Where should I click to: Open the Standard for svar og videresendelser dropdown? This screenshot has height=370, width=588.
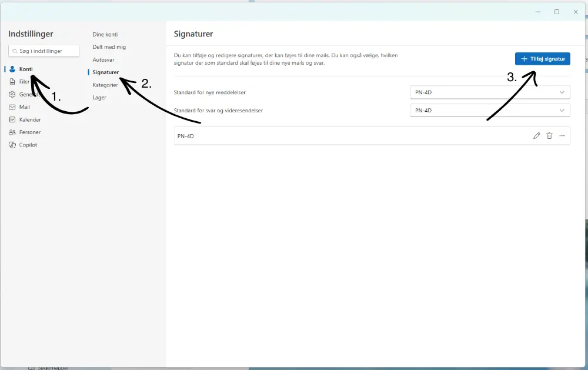[x=490, y=111]
